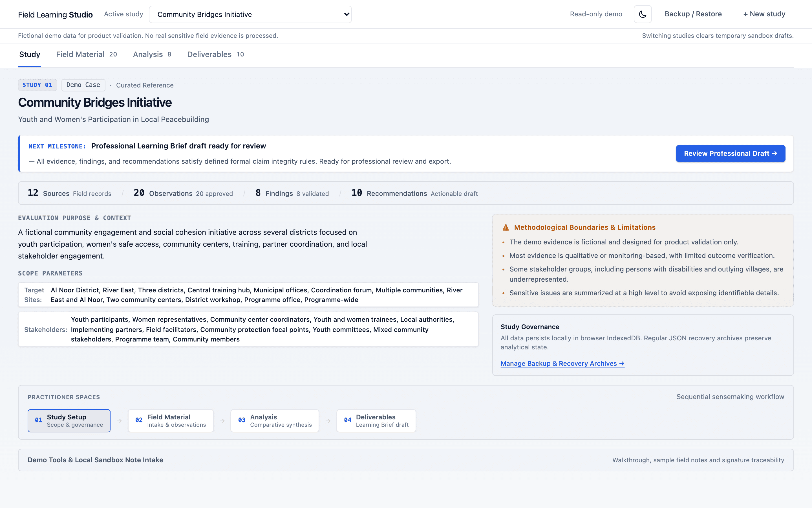The height and width of the screenshot is (508, 812).
Task: Open the Analysis tab
Action: (152, 54)
